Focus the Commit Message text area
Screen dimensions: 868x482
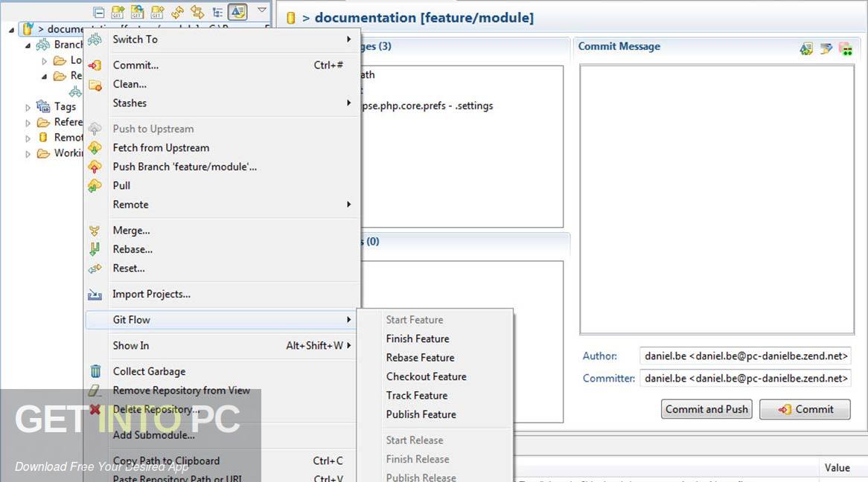pos(717,199)
